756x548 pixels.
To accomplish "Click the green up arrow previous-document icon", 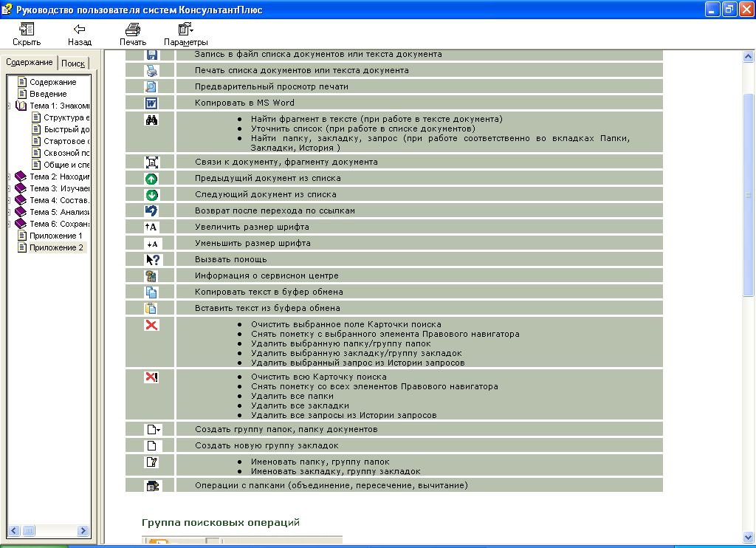I will point(151,179).
